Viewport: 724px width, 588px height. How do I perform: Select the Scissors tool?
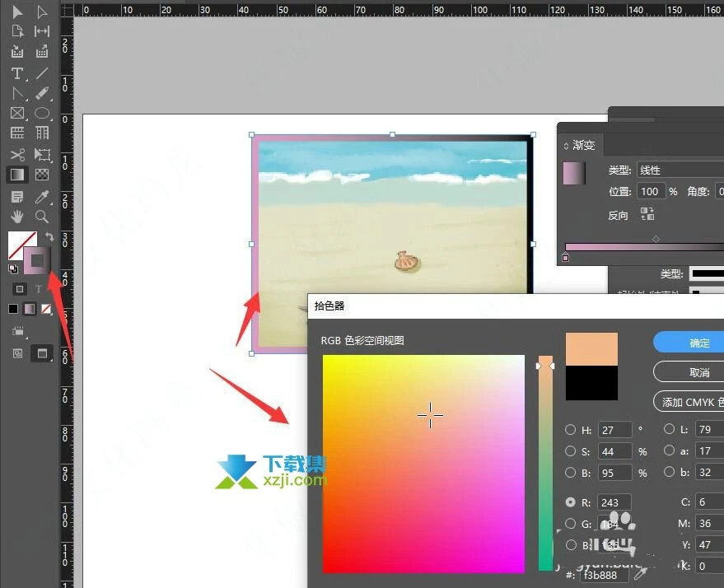[17, 155]
